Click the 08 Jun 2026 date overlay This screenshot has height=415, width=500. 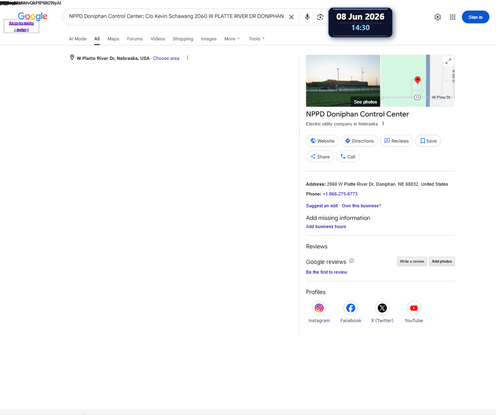(x=360, y=22)
